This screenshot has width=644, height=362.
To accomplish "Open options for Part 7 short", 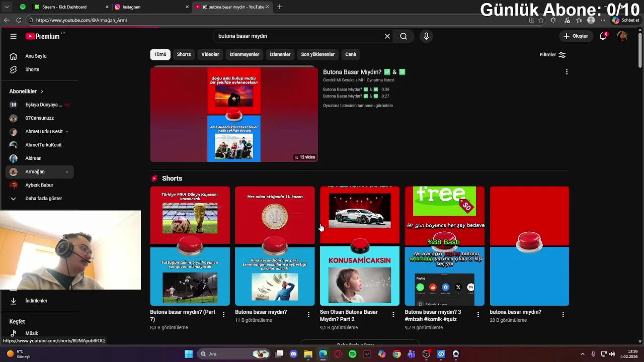I will [x=224, y=315].
